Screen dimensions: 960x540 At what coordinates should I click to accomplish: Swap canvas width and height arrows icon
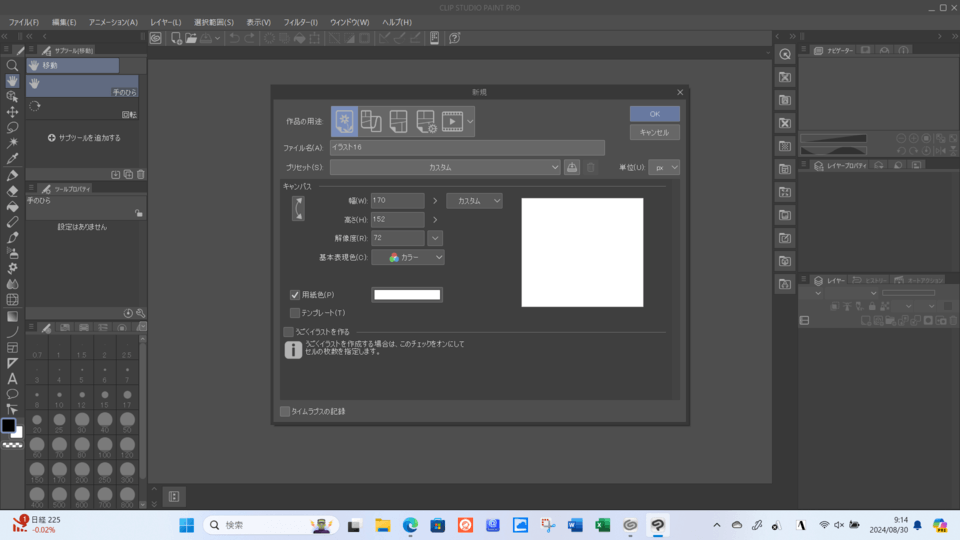click(x=298, y=209)
